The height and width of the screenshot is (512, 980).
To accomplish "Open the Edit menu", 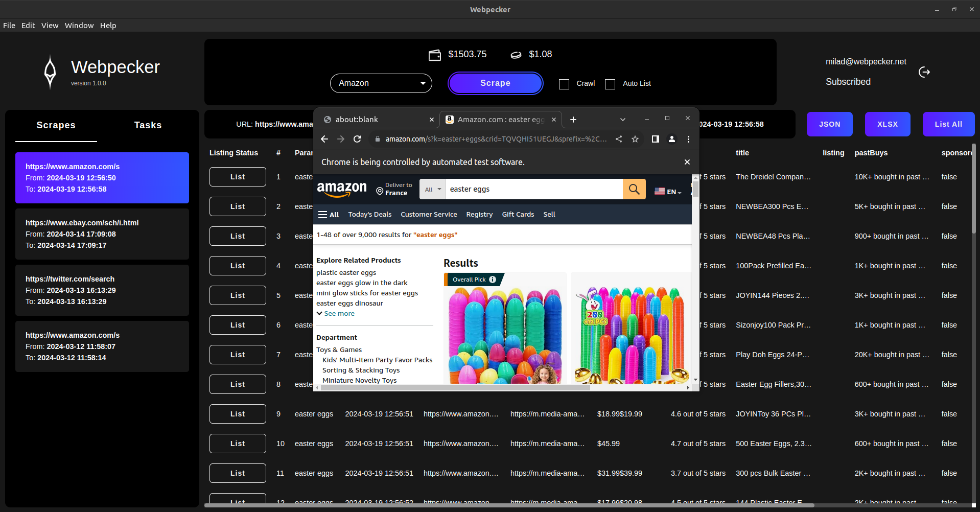I will [28, 26].
